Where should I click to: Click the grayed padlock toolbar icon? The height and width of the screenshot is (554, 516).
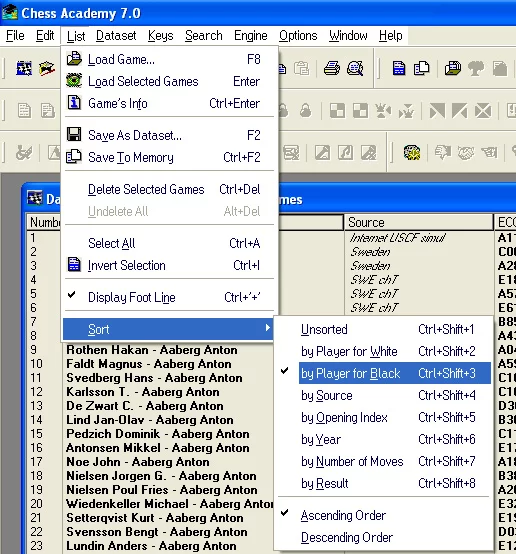(x=306, y=111)
